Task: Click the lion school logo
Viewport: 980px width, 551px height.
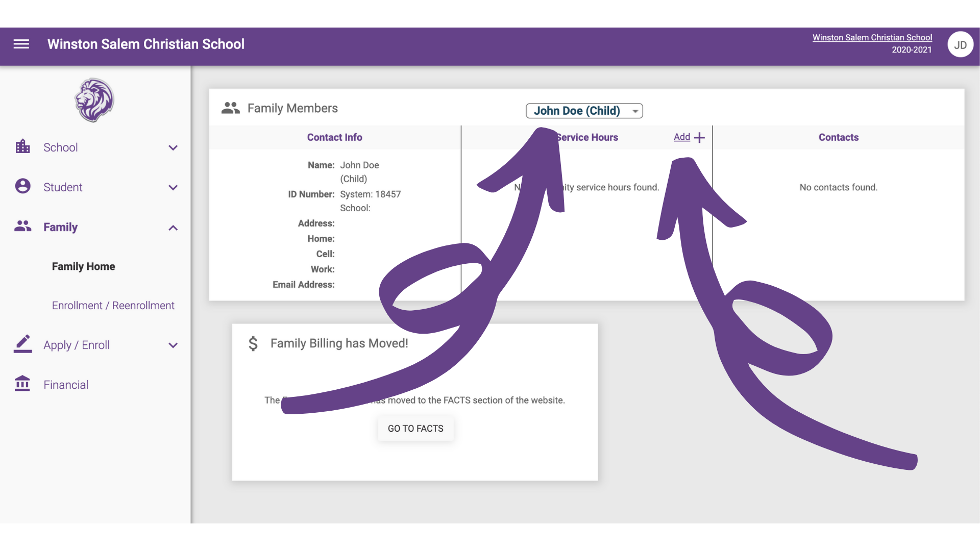Action: pyautogui.click(x=94, y=100)
